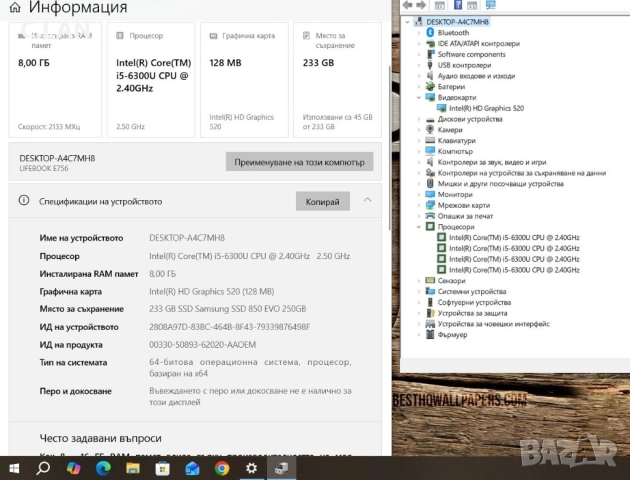Click the USB контролери icon
Screen dimensions: 630x480
click(x=430, y=65)
